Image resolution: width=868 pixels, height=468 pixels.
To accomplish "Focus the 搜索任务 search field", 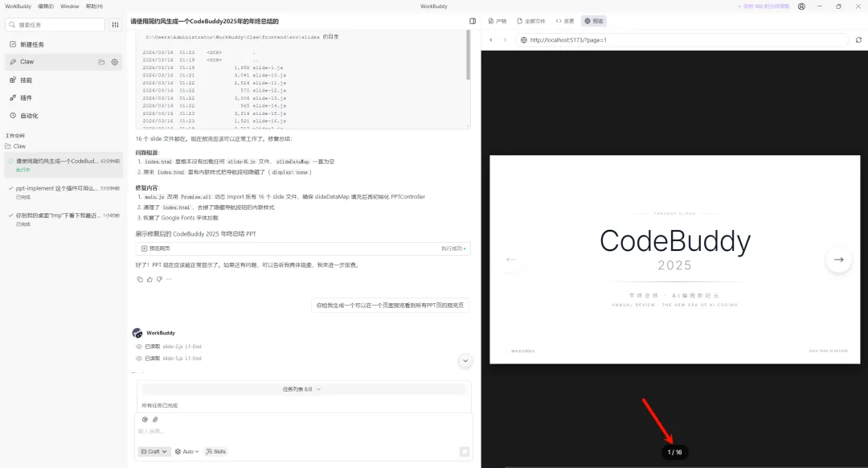I will point(55,24).
